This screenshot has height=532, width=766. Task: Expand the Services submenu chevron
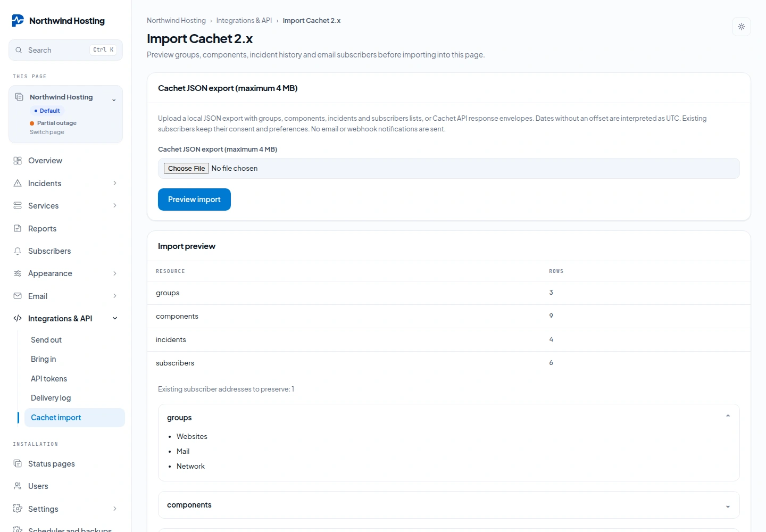point(115,205)
